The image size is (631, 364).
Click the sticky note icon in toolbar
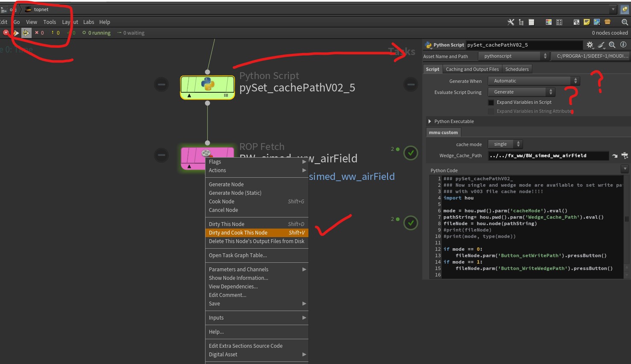coord(587,22)
